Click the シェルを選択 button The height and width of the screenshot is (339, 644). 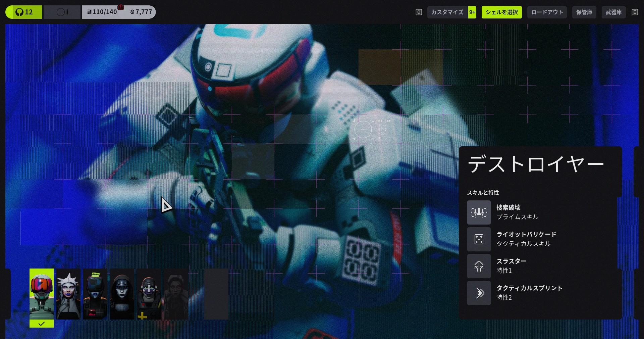(x=501, y=12)
